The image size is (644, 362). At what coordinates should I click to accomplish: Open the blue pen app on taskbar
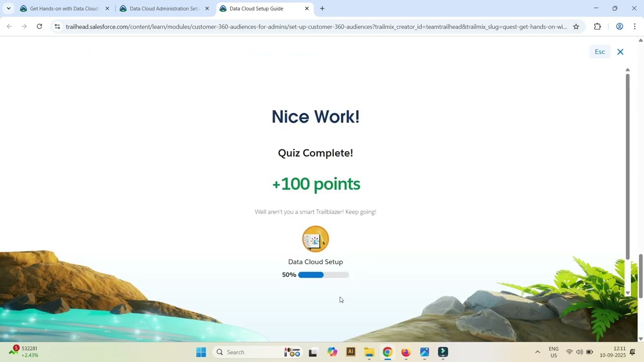coord(425,352)
